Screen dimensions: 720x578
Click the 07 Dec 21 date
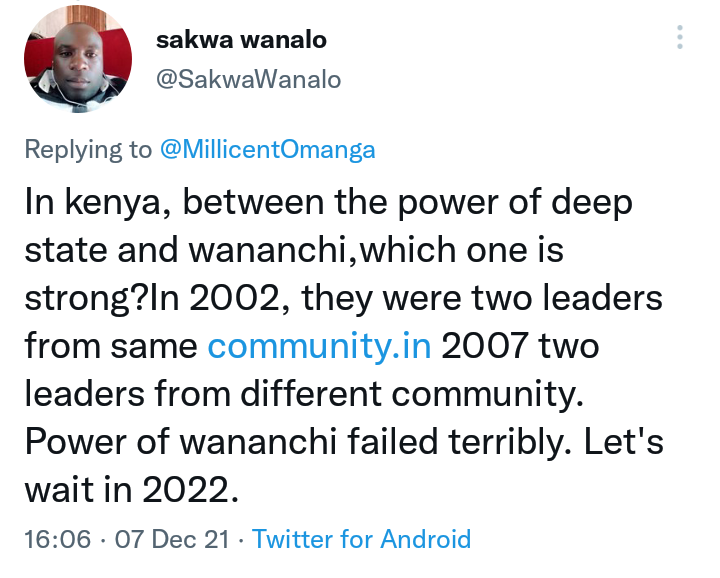tap(172, 539)
